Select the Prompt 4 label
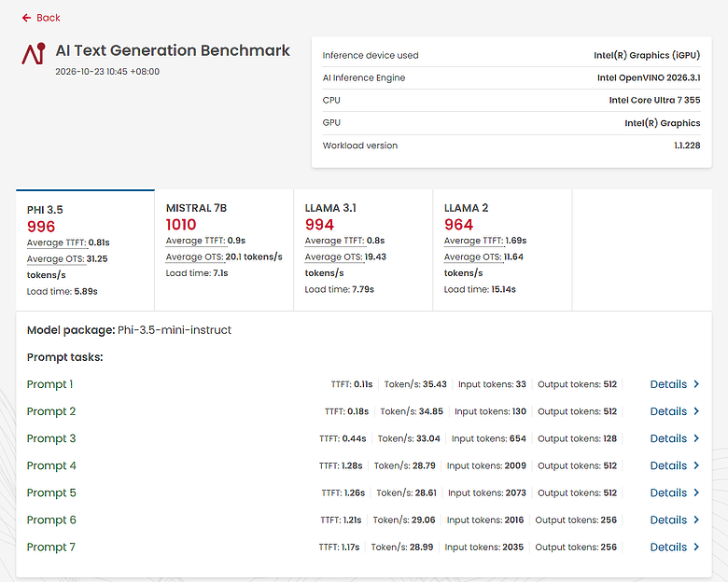The image size is (728, 582). point(51,465)
